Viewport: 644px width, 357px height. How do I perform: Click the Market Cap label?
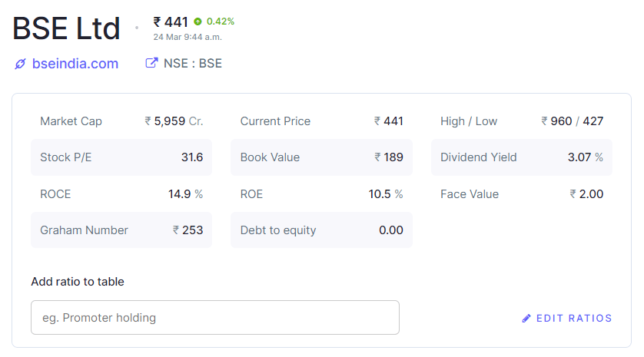[71, 121]
